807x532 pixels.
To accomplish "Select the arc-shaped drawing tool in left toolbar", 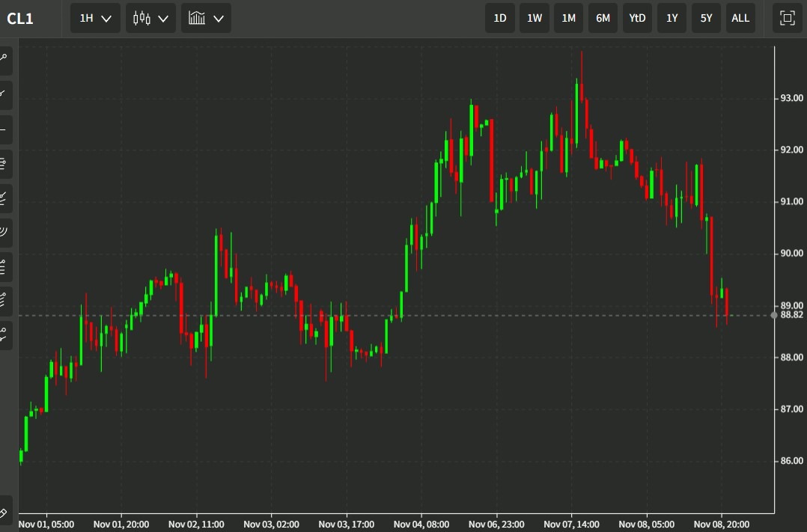I will coord(4,231).
